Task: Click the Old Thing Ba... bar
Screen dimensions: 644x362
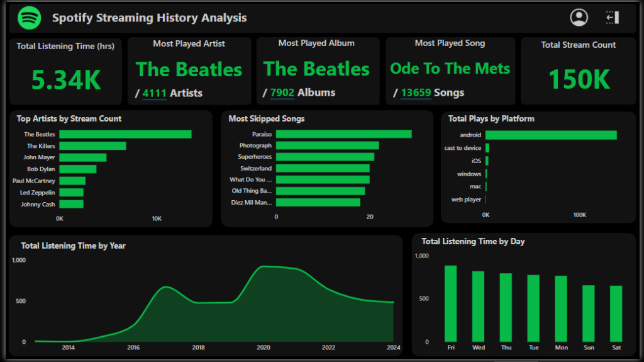Action: coord(320,191)
